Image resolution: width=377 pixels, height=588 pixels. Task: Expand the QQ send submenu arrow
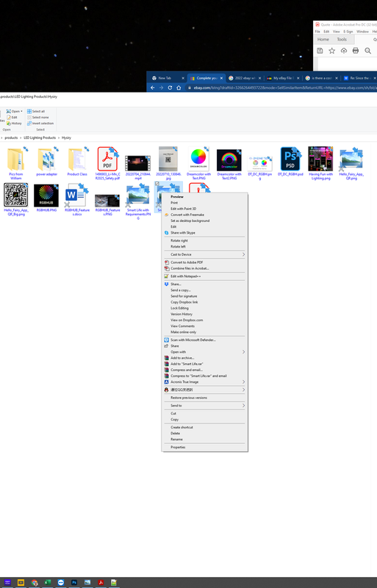coord(243,390)
